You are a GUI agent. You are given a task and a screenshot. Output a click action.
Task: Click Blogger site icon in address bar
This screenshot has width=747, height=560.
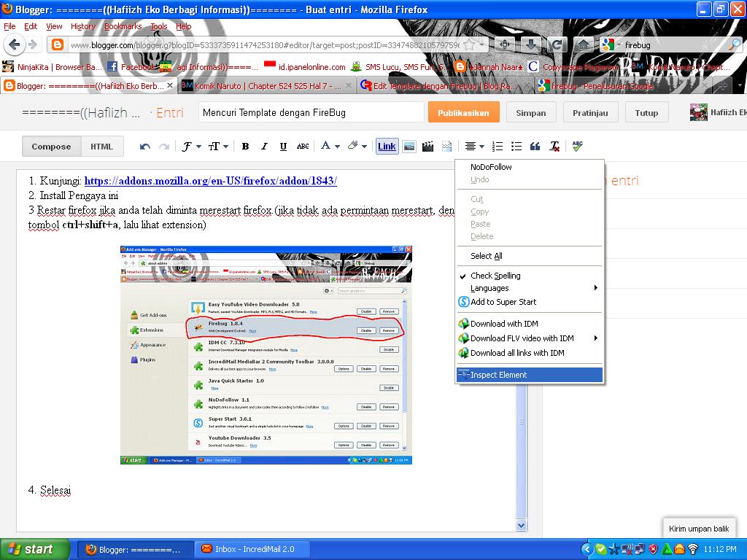(x=58, y=44)
